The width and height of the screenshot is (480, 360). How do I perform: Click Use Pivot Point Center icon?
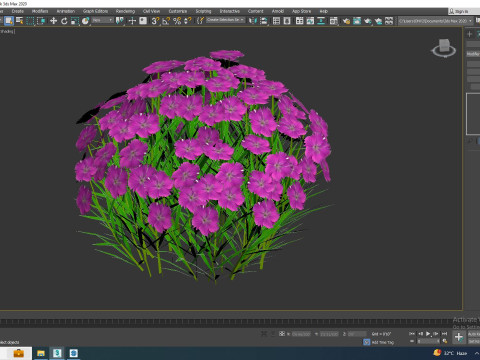click(x=119, y=21)
